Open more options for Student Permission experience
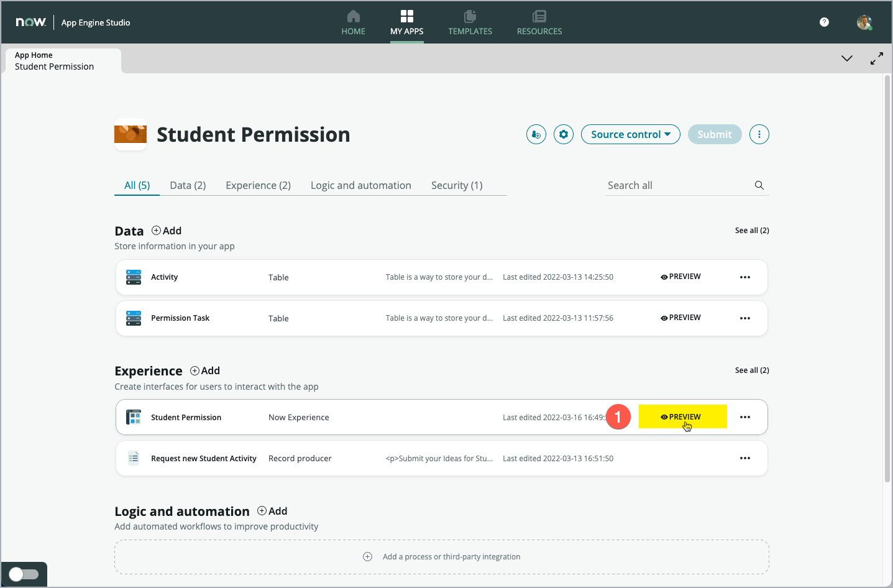893x588 pixels. tap(745, 417)
